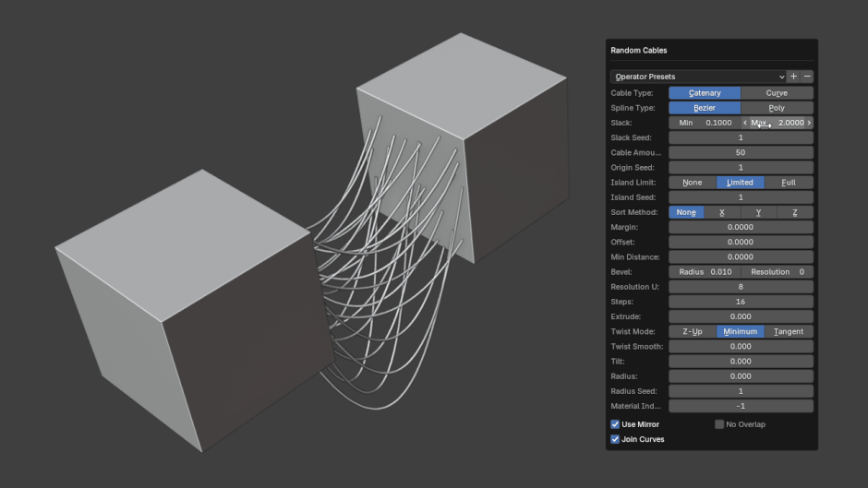Image resolution: width=868 pixels, height=488 pixels.
Task: Switch Spline Type to Poly
Action: tap(777, 108)
